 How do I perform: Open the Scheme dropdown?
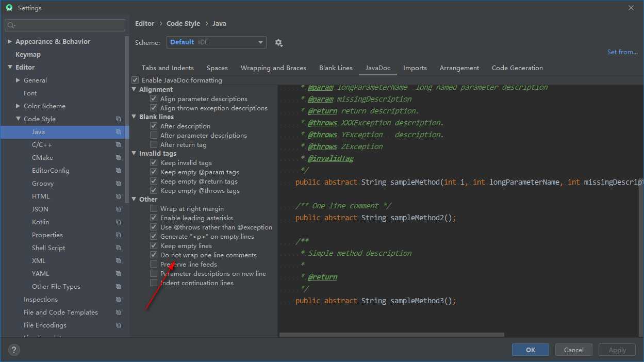217,42
